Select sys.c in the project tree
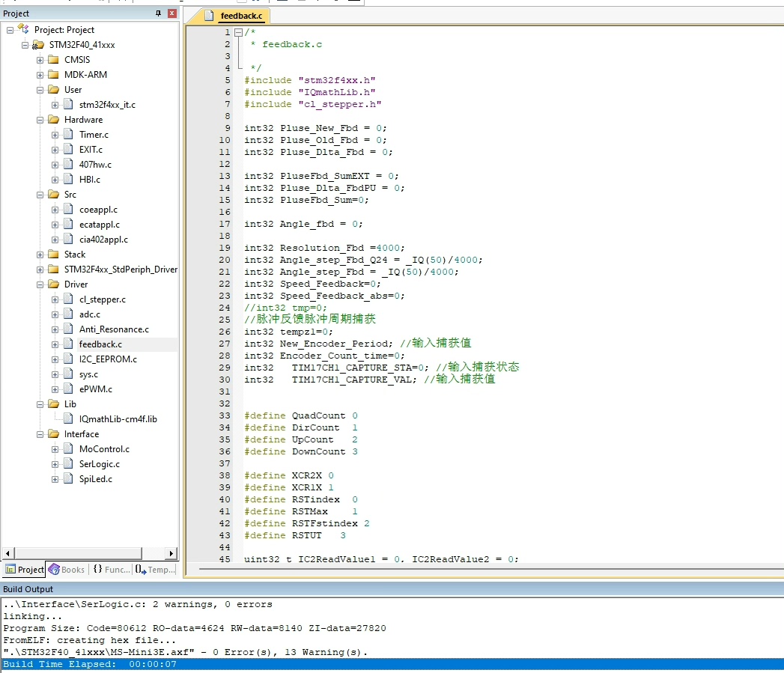 point(88,374)
